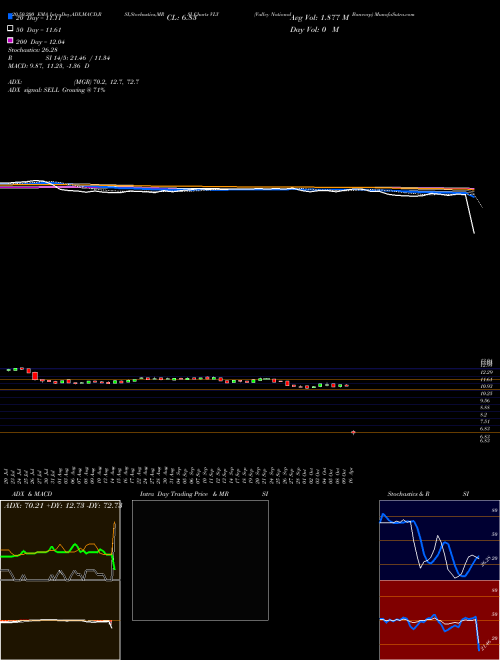Click the MACD values line in legend
Screen dimensions: 500x660
pos(48,66)
